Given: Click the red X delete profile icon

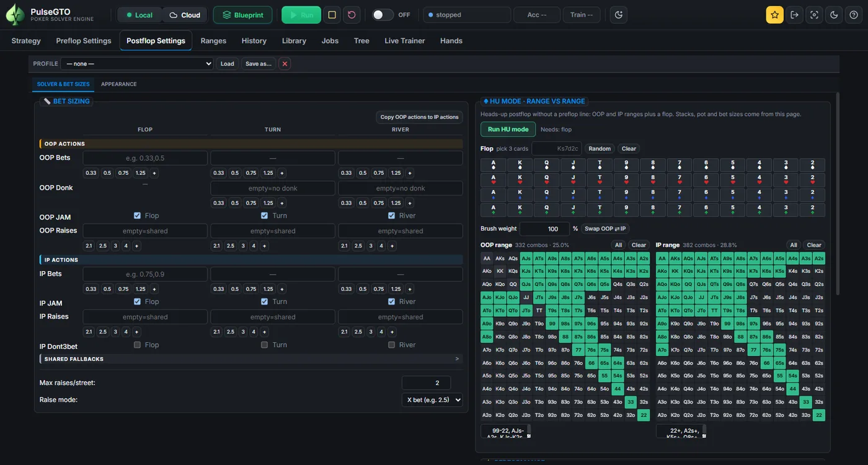Looking at the screenshot, I should click(285, 64).
